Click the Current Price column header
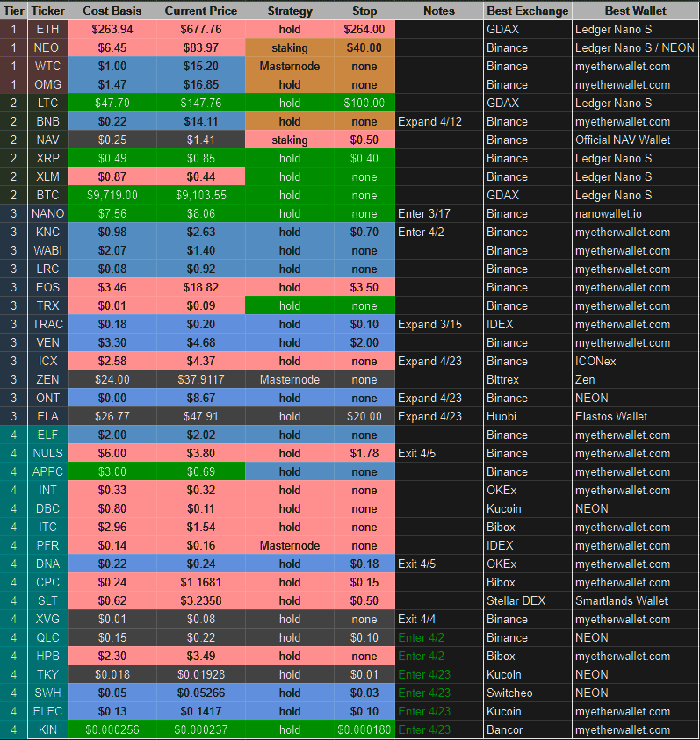The height and width of the screenshot is (740, 700). point(201,11)
